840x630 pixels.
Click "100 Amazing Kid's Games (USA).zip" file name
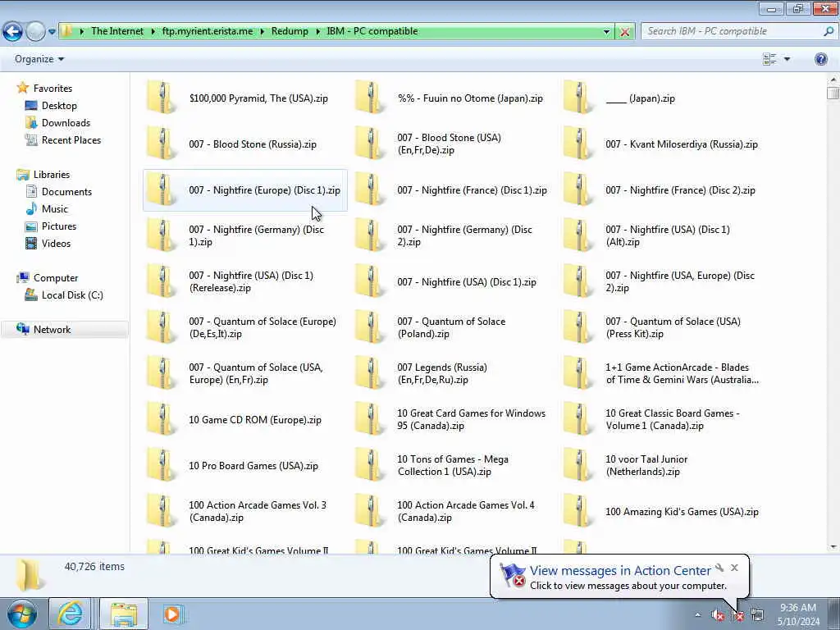682,512
